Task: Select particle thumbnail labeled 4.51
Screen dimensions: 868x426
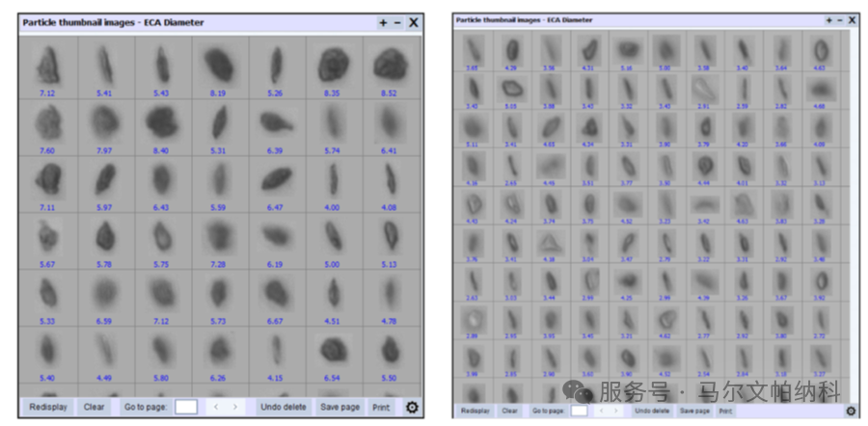Action: [x=334, y=293]
